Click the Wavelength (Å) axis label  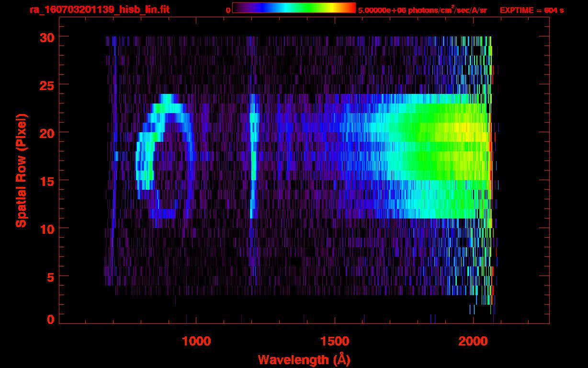tap(301, 359)
